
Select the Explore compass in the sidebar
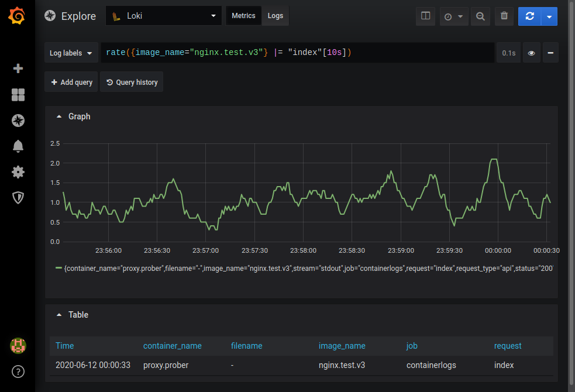pyautogui.click(x=18, y=121)
